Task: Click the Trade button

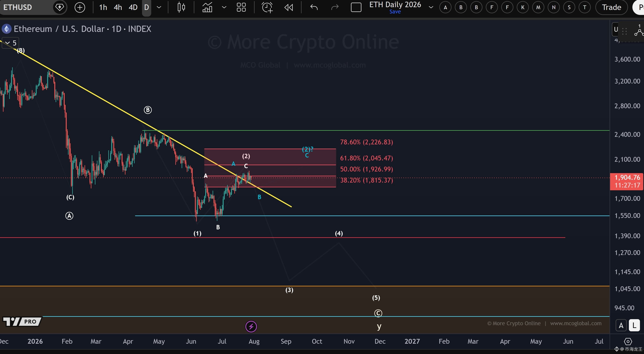Action: pos(612,7)
